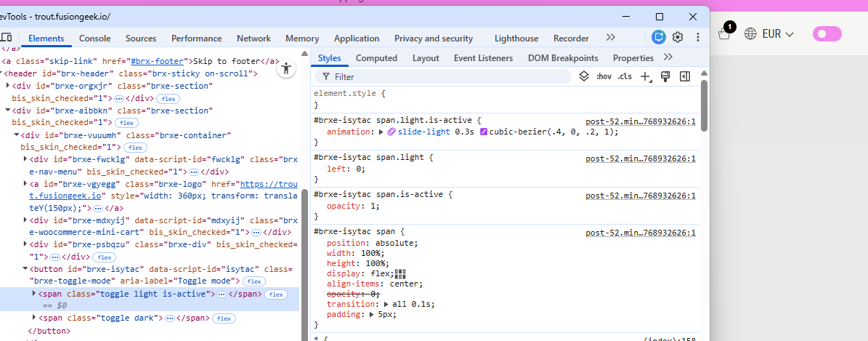Show more DevTools panel tabs chevron
Viewport: 868px width, 341px height.
[610, 37]
